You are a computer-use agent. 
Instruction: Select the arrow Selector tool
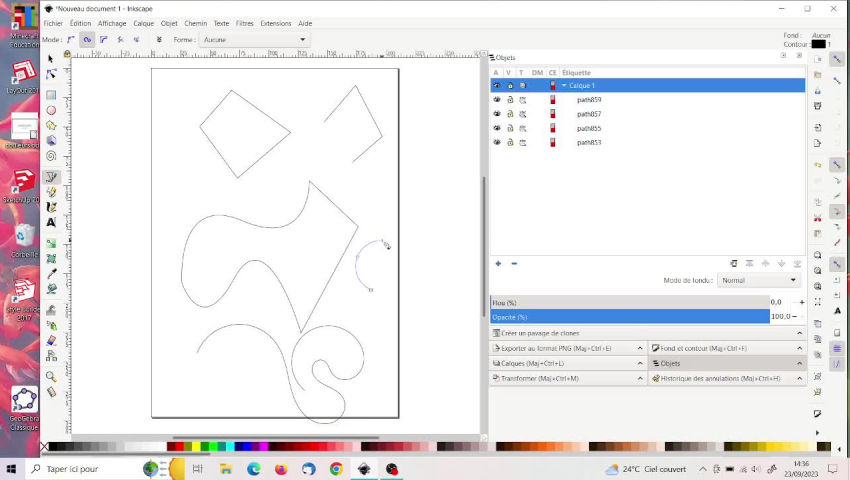click(x=51, y=59)
